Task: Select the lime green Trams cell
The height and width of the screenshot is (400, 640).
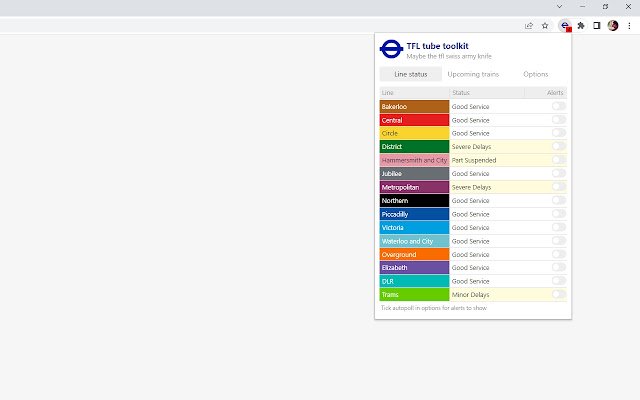Action: (x=414, y=294)
